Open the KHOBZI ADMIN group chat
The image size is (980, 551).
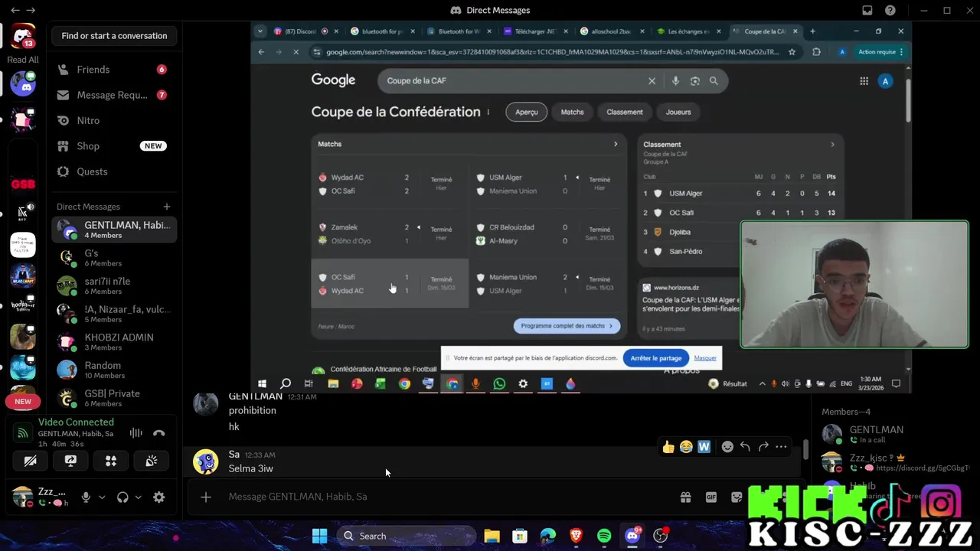click(x=114, y=342)
